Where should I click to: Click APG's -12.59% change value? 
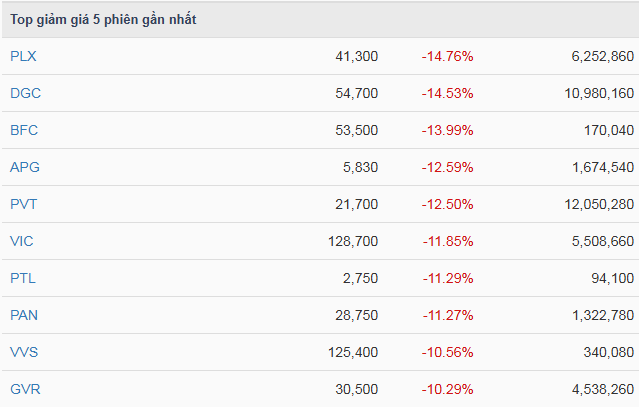click(447, 167)
